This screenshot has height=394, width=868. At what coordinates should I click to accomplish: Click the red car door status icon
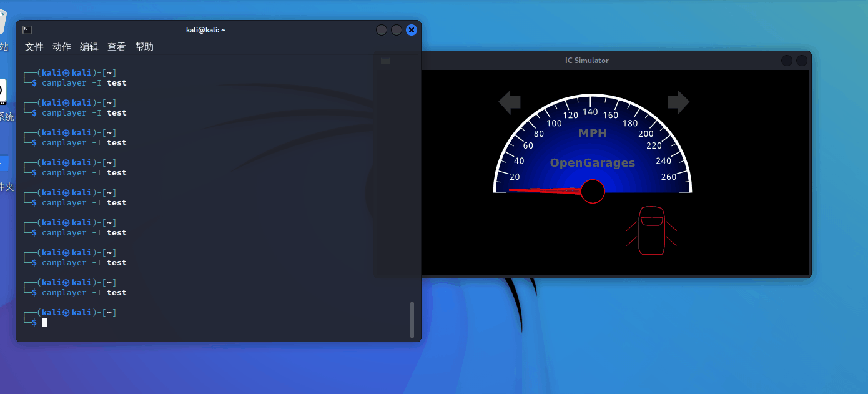(652, 230)
